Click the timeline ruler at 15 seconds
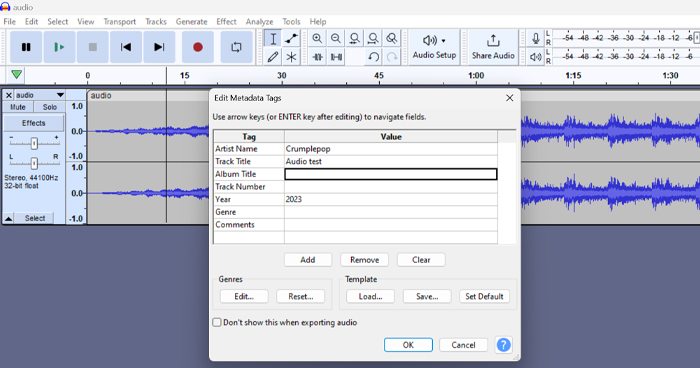 (x=184, y=75)
